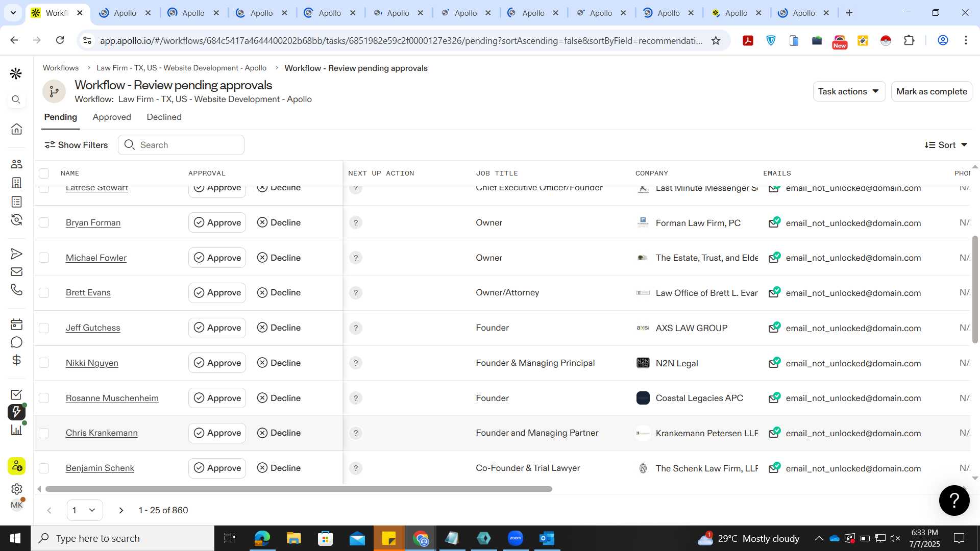
Task: Open the page number dropdown
Action: click(85, 510)
